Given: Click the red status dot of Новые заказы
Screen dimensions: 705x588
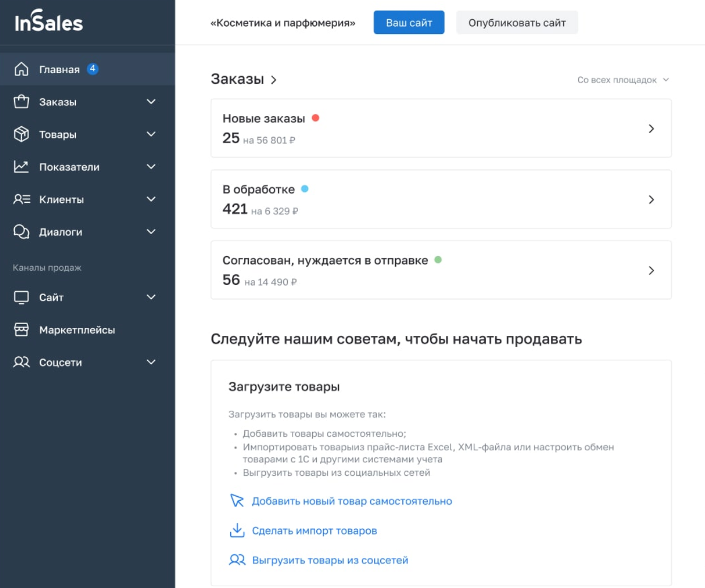Looking at the screenshot, I should 316,118.
